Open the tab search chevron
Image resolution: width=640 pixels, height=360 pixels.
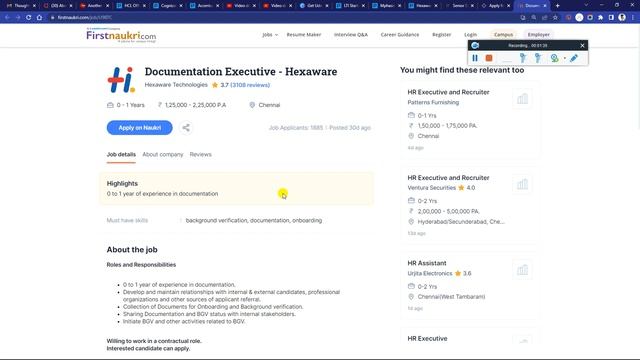pyautogui.click(x=586, y=5)
